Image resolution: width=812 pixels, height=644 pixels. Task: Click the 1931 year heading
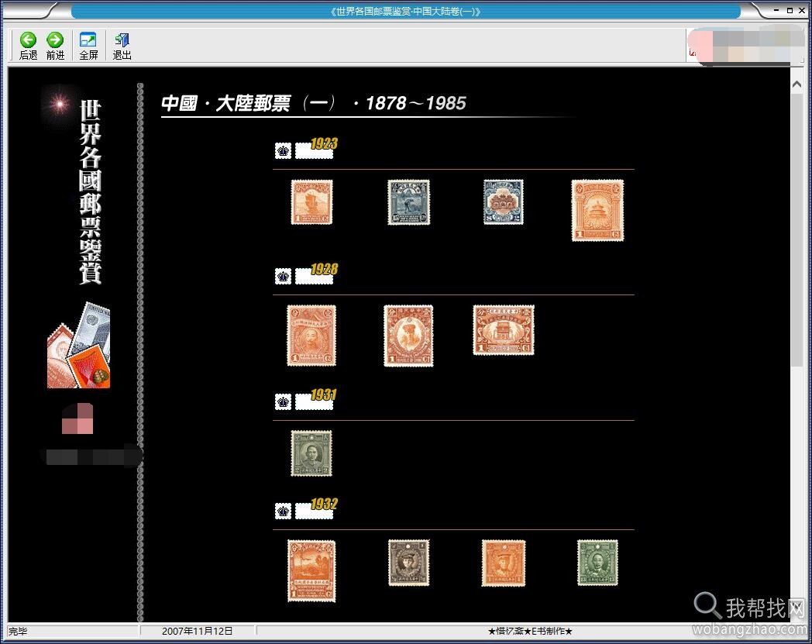(324, 394)
